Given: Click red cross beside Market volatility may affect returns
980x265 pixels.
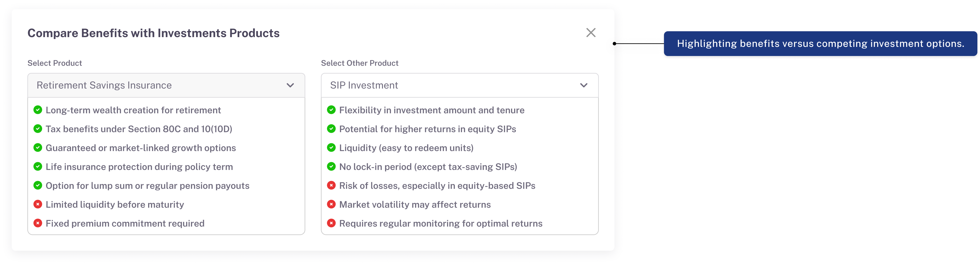Looking at the screenshot, I should (x=331, y=204).
